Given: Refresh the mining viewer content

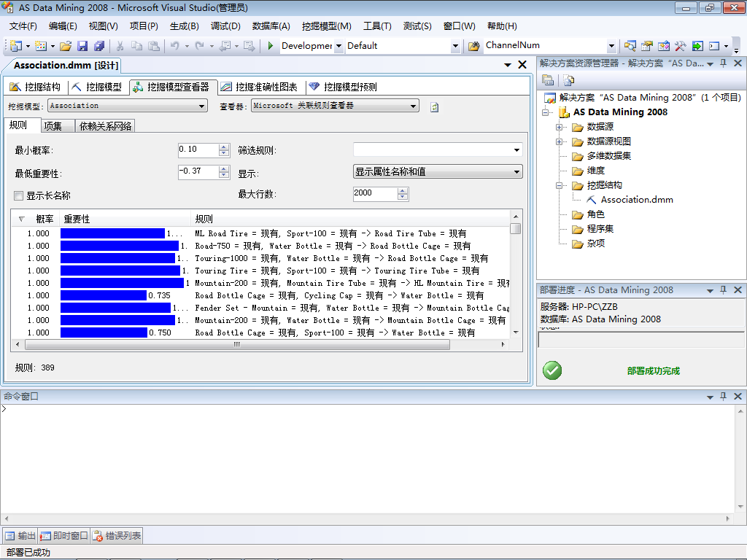Looking at the screenshot, I should [x=435, y=107].
